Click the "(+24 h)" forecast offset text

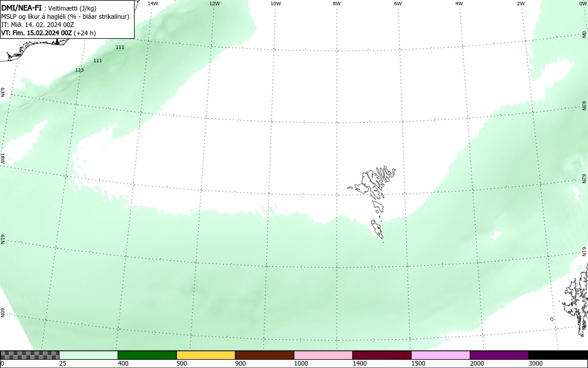(85, 33)
